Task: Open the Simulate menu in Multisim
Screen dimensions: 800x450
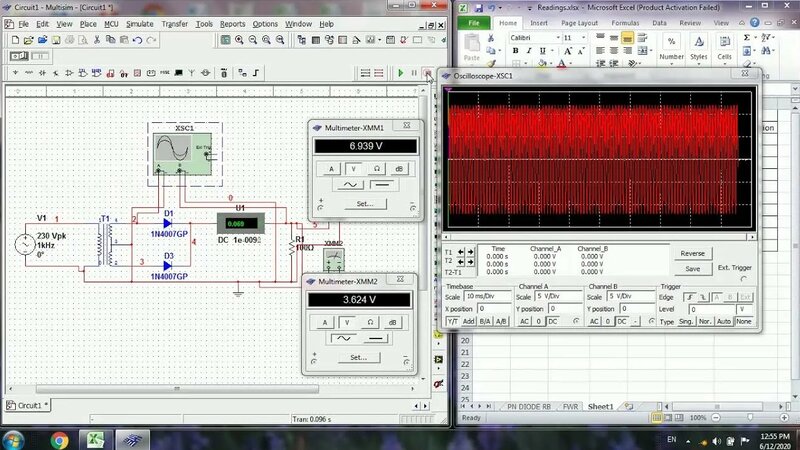Action: [139, 24]
